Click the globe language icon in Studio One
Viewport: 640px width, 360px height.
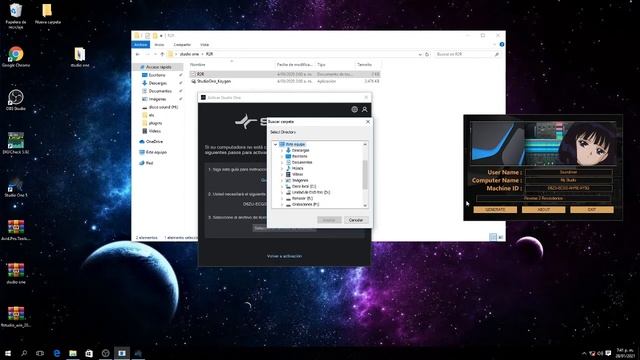pos(354,109)
